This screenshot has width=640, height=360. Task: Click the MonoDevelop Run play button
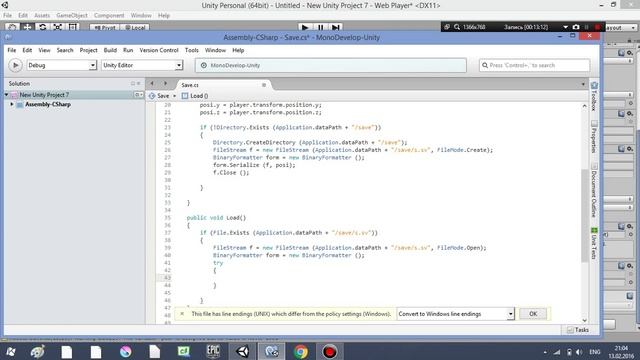click(x=15, y=65)
